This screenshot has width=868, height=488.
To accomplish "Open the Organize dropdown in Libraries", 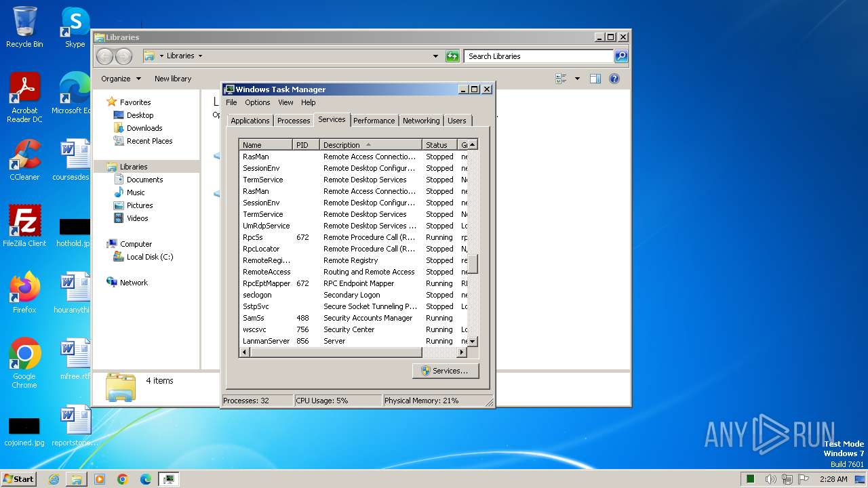I will point(121,79).
